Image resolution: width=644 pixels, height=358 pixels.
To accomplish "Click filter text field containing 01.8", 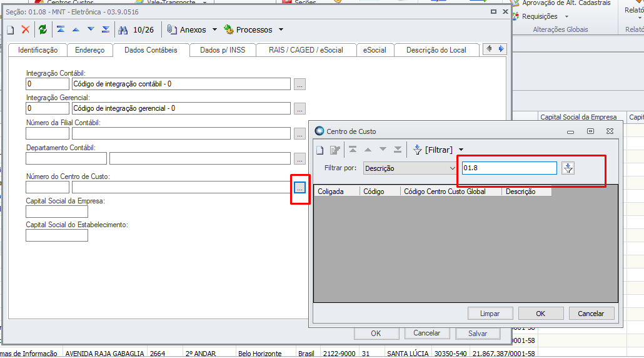I will [510, 168].
